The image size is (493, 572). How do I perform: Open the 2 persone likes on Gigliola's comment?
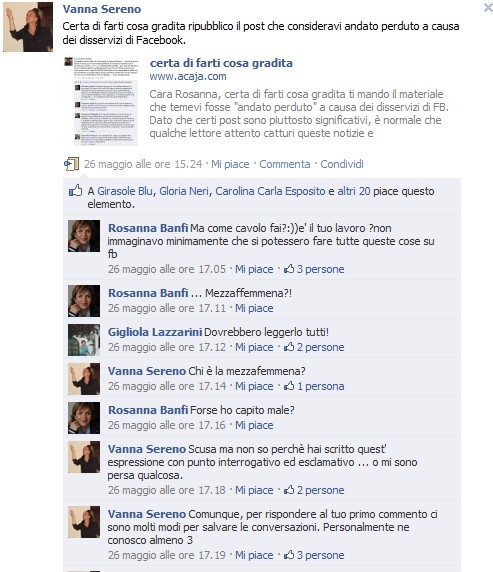[x=314, y=347]
